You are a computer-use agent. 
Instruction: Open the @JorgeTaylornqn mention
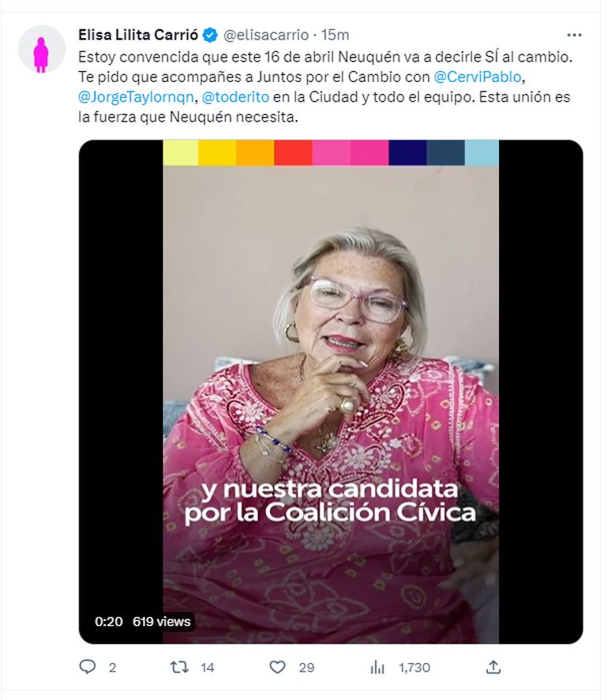coord(136,97)
